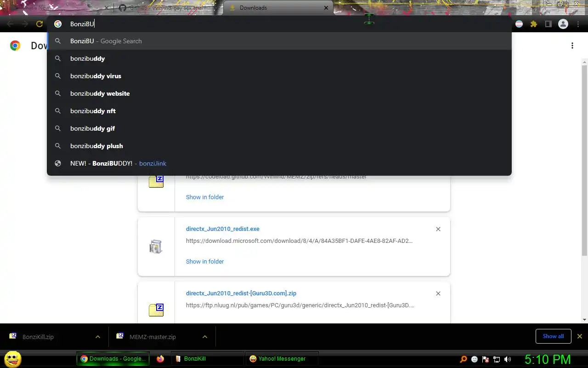Click Show in folder for MEMZ download
The height and width of the screenshot is (368, 588).
[x=205, y=197]
